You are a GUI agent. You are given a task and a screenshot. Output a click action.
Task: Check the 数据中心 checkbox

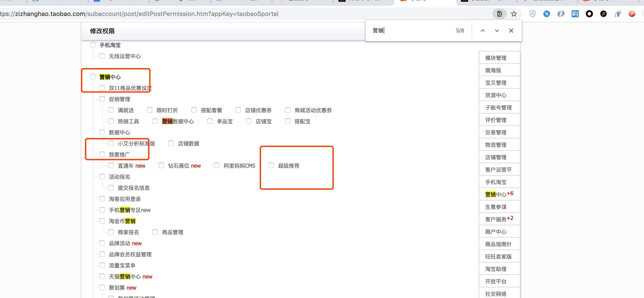[102, 132]
